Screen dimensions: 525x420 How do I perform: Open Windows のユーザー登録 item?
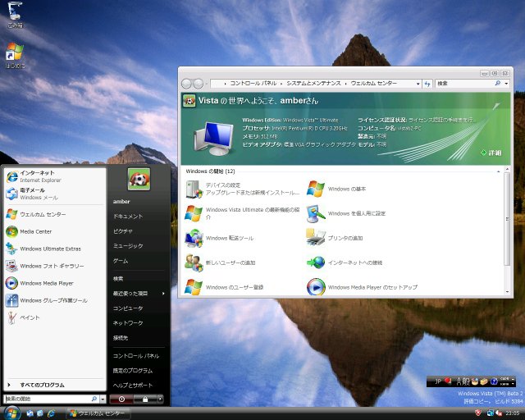(x=224, y=287)
